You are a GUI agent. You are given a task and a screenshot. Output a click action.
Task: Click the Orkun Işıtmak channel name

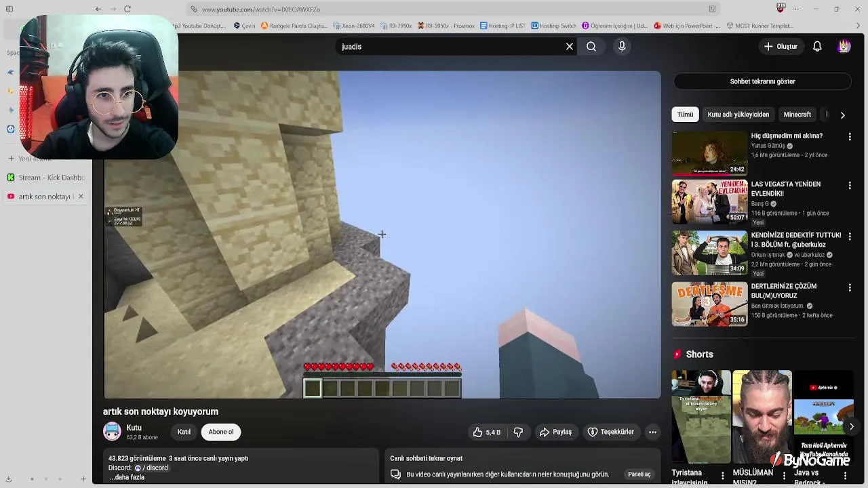(768, 255)
